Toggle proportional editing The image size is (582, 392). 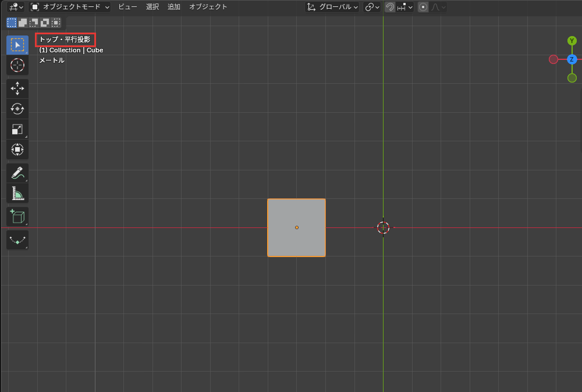pyautogui.click(x=423, y=7)
